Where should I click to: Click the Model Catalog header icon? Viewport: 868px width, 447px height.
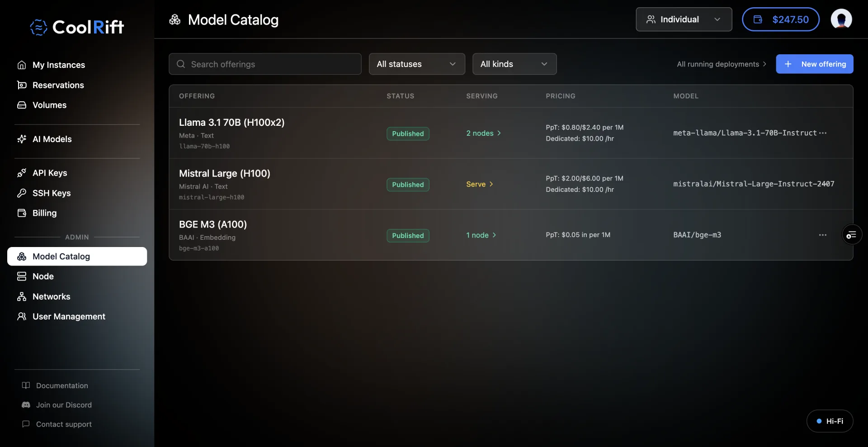tap(175, 20)
